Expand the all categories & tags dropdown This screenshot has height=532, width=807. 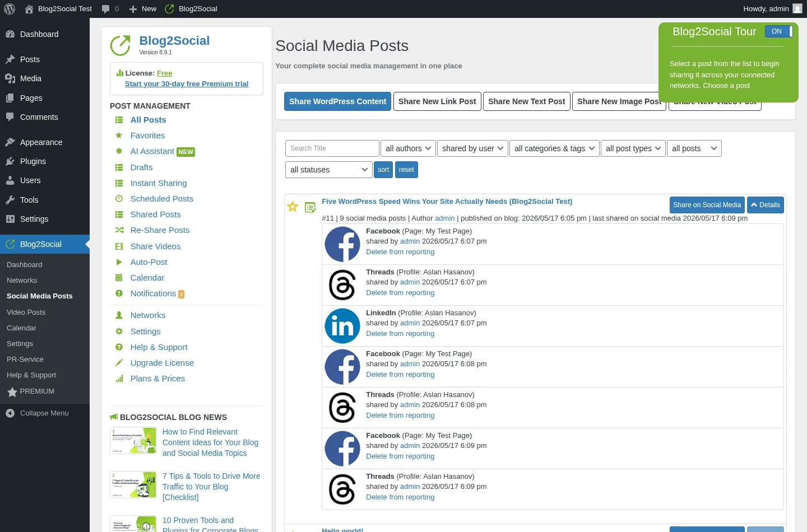[x=554, y=148]
